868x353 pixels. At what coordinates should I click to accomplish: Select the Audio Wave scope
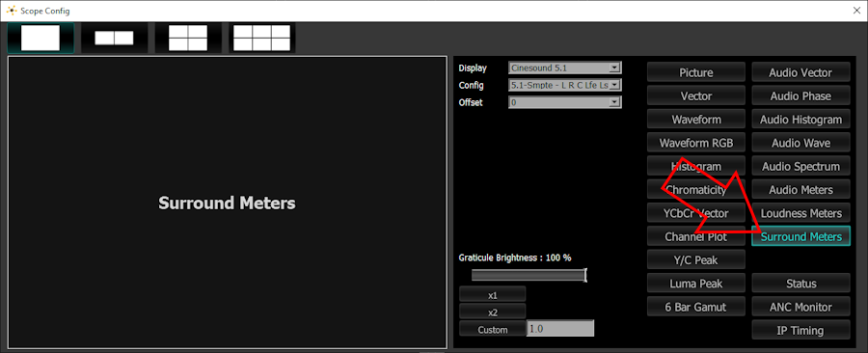(x=800, y=143)
